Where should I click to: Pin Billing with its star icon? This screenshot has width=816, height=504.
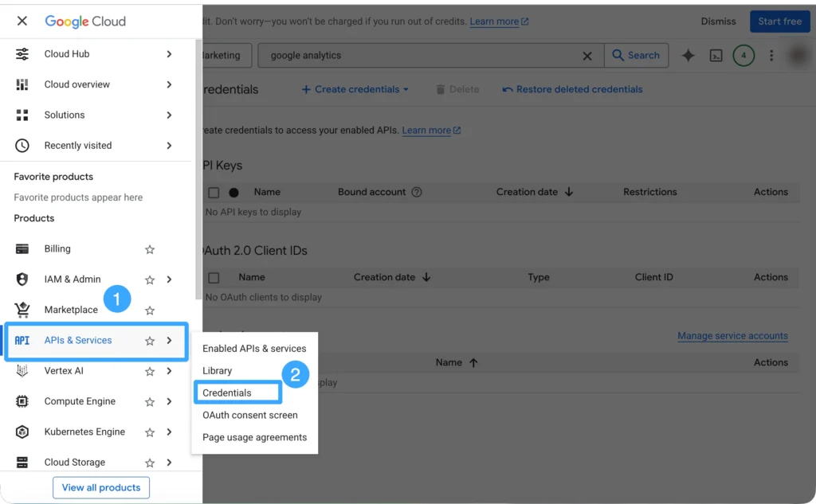click(150, 249)
